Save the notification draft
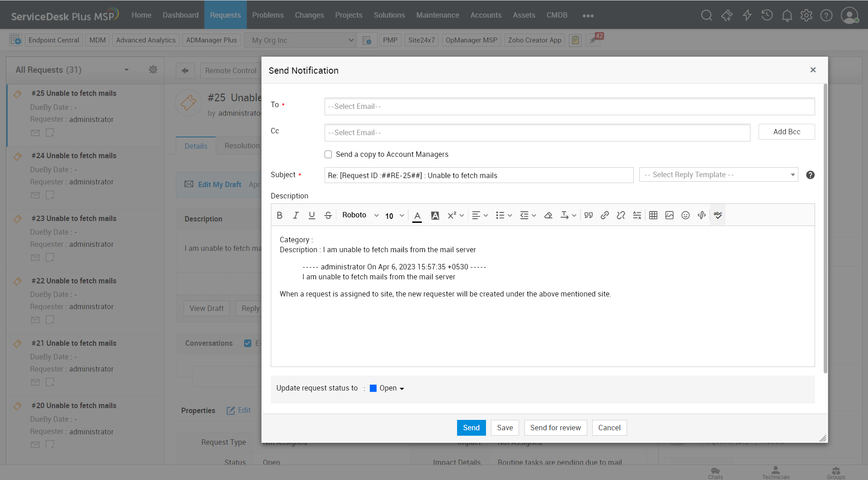This screenshot has height=480, width=868. [x=505, y=428]
